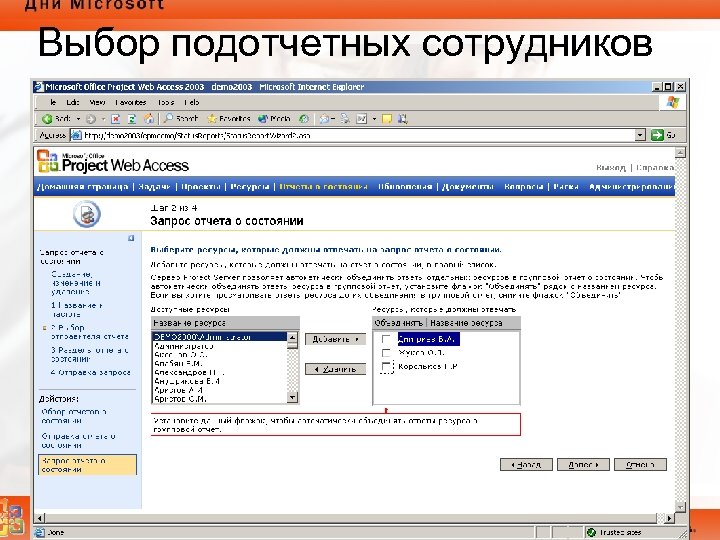
Task: Click Удалить button
Action: (x=336, y=369)
